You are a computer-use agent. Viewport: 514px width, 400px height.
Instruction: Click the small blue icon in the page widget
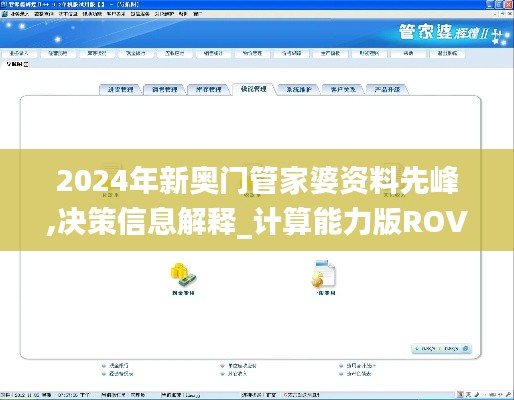[466, 348]
